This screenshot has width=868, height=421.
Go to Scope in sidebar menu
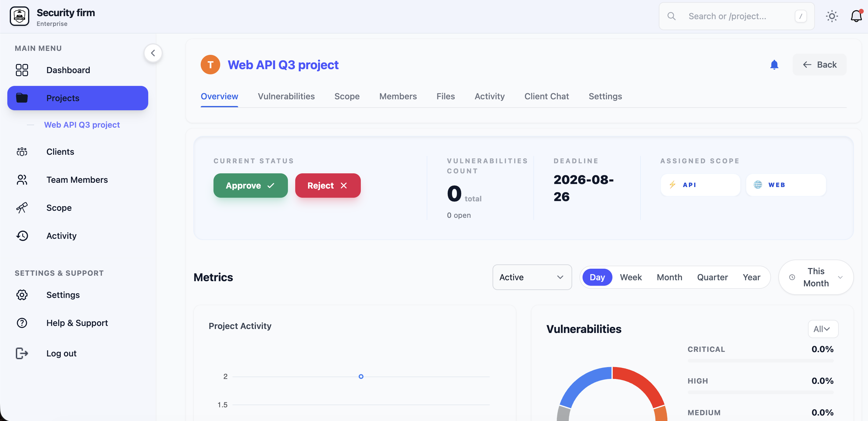78,208
